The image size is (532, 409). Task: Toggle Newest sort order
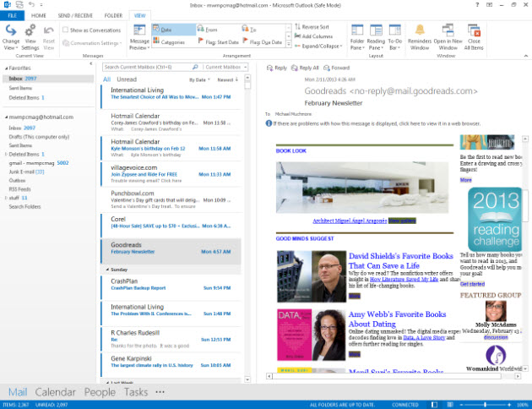pos(228,79)
